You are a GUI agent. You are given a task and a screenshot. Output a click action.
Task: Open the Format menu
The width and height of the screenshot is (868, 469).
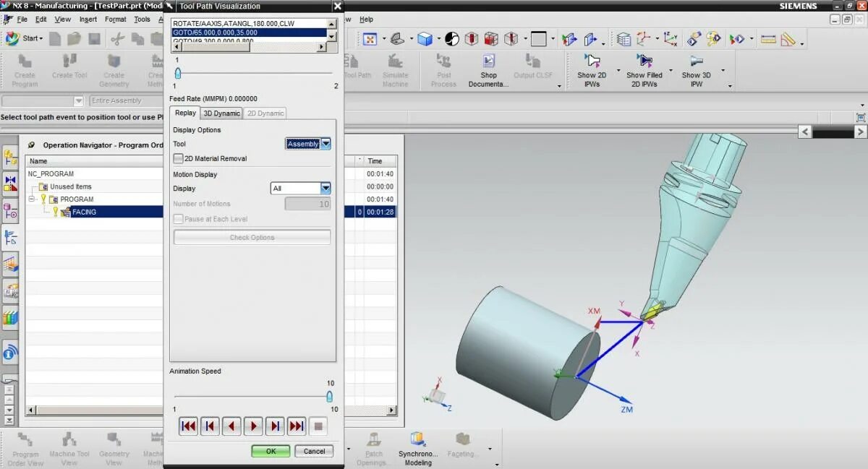pyautogui.click(x=115, y=20)
